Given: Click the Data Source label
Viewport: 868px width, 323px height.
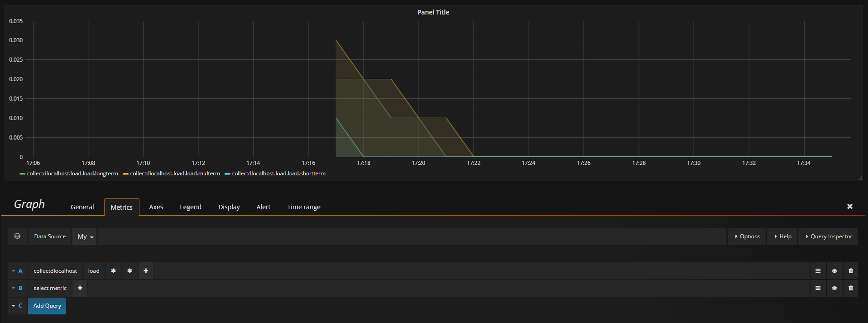Looking at the screenshot, I should [50, 236].
